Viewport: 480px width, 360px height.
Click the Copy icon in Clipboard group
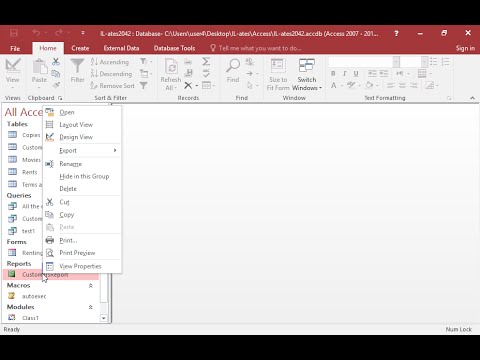coord(56,74)
